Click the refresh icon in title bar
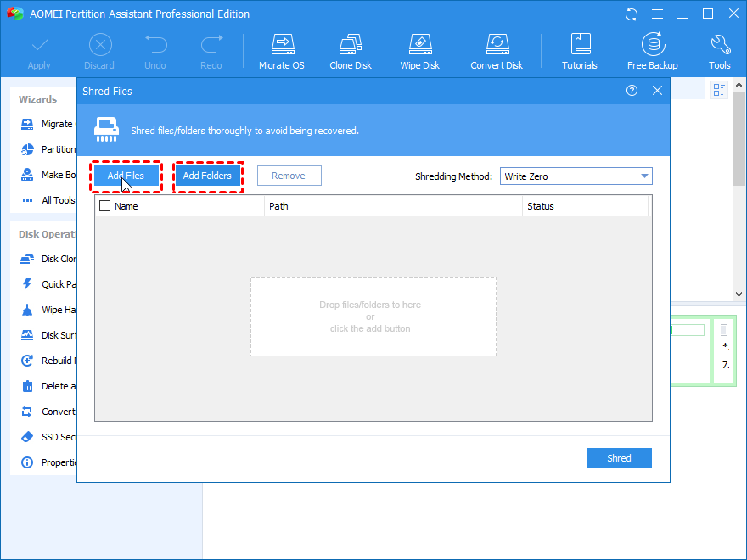Viewport: 747px width, 560px height. click(x=632, y=14)
